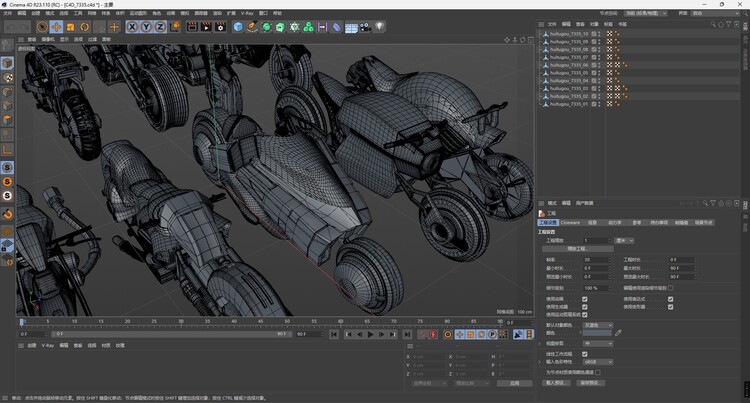This screenshot has height=403, width=750.
Task: Click Render View clapperboard icon
Action: pos(192,27)
